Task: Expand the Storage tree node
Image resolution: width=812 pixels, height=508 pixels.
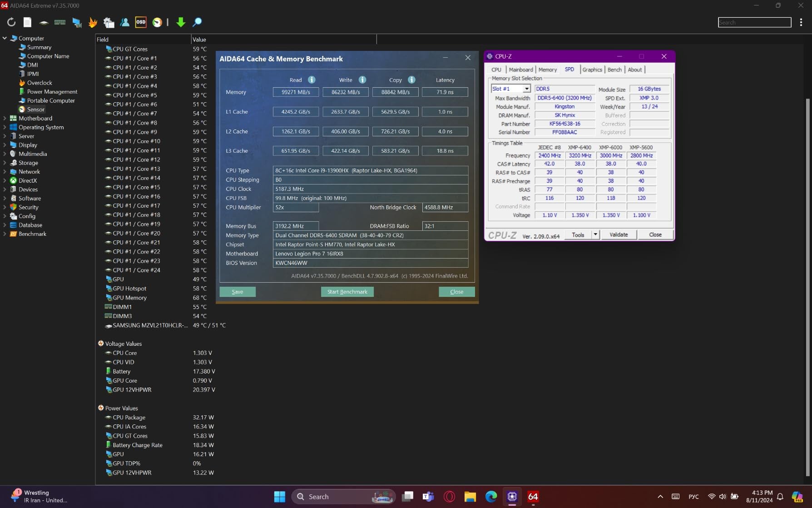Action: [x=5, y=163]
